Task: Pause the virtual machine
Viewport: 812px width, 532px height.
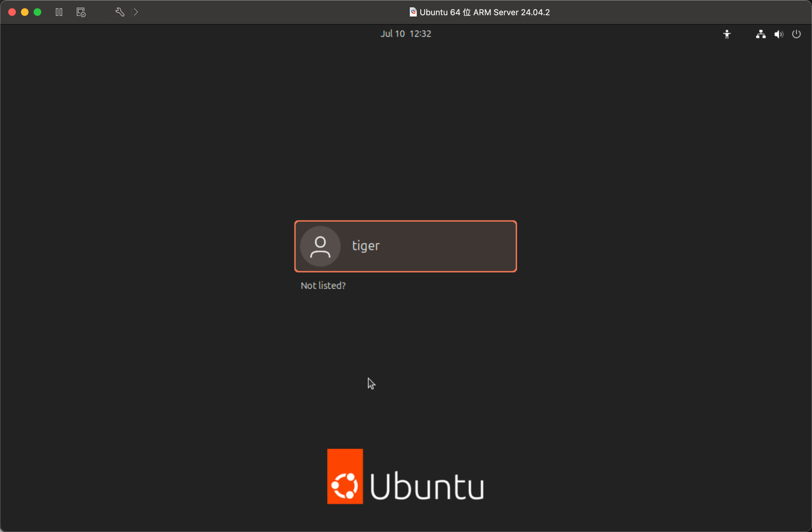Action: pos(59,12)
